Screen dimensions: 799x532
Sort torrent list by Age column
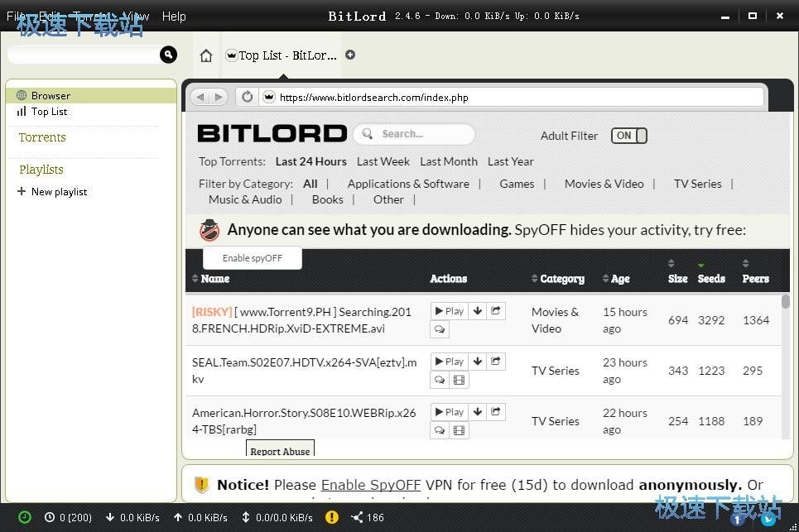pos(615,279)
